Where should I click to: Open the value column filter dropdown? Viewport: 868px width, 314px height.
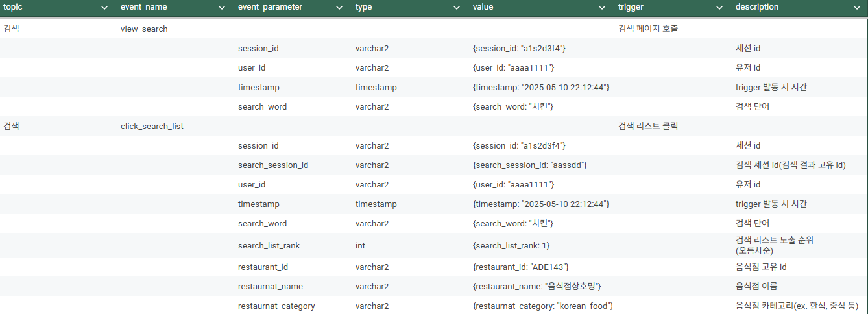tap(602, 7)
